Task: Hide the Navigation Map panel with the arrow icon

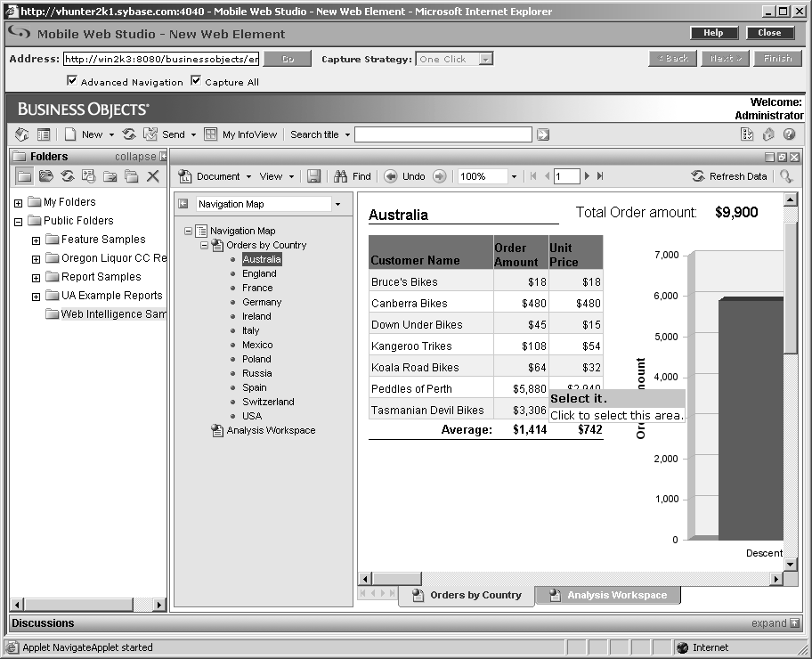Action: pos(183,204)
